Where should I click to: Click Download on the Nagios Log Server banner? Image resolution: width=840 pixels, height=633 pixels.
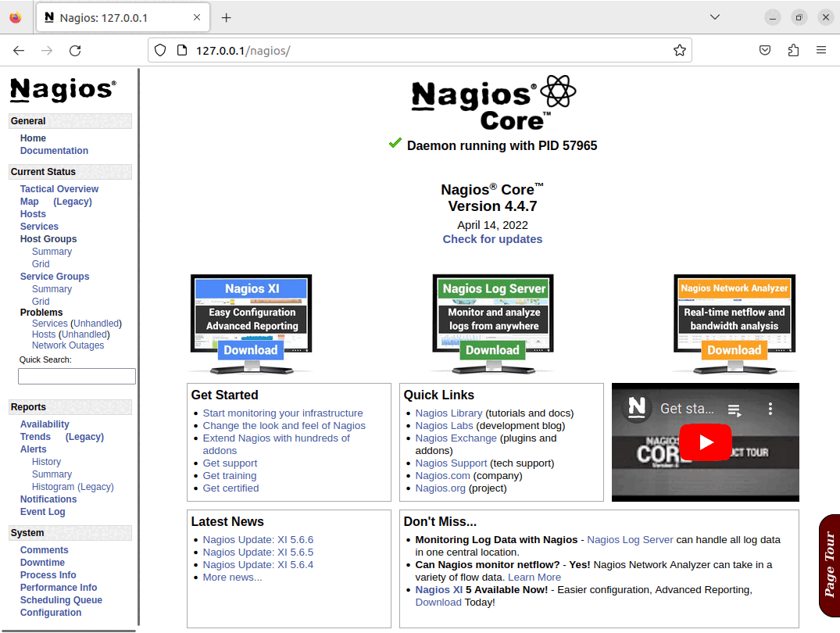point(492,351)
